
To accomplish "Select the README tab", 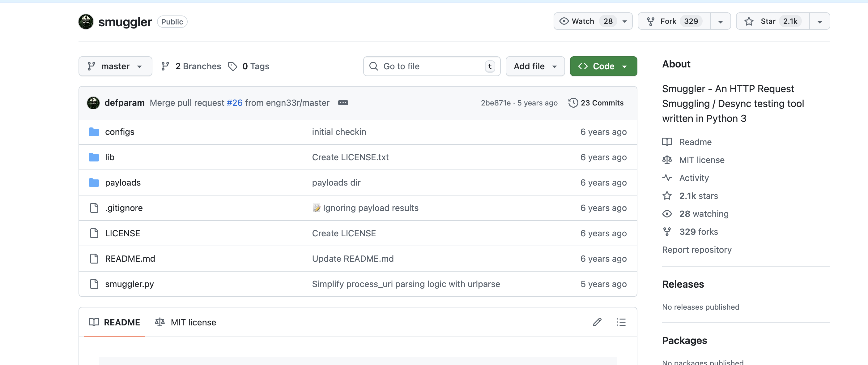I will 115,322.
